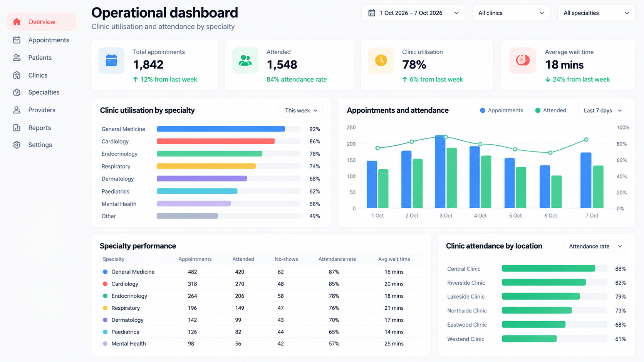Click the blue Total appointments calendar icon
Screen dimensions: 644x362
[x=111, y=60]
